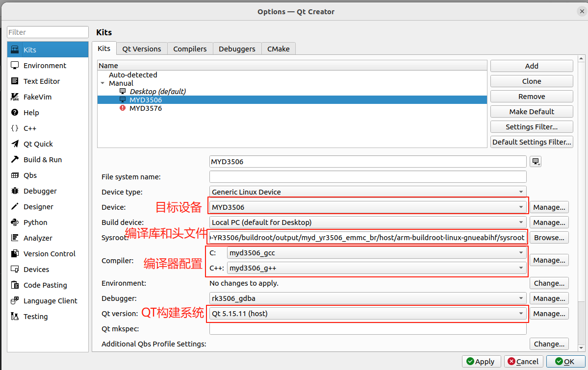Click Manage... next to Debugger
Screen dimensions: 588x370
(x=549, y=298)
